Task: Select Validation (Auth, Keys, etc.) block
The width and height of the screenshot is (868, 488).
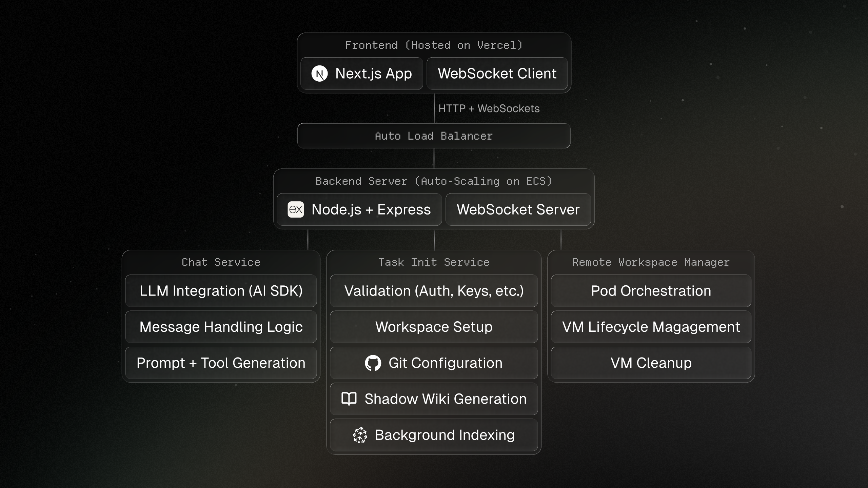Action: tap(434, 291)
